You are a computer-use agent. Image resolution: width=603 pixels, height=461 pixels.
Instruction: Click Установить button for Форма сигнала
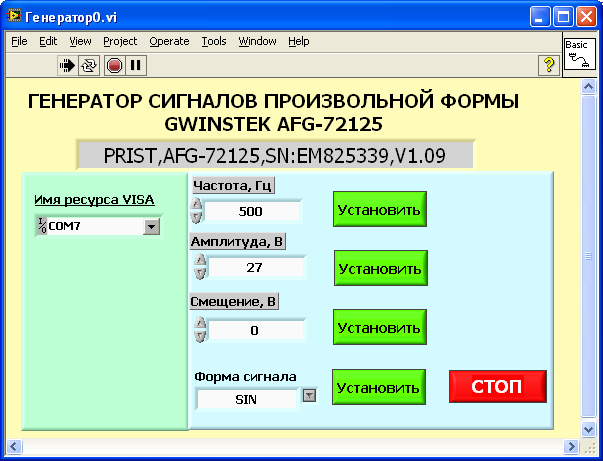pyautogui.click(x=379, y=387)
